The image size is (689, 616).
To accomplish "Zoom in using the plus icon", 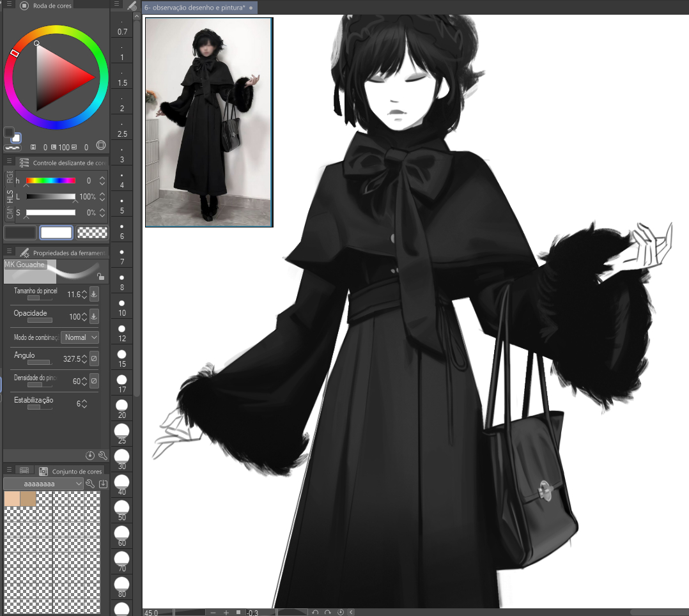I will click(226, 612).
